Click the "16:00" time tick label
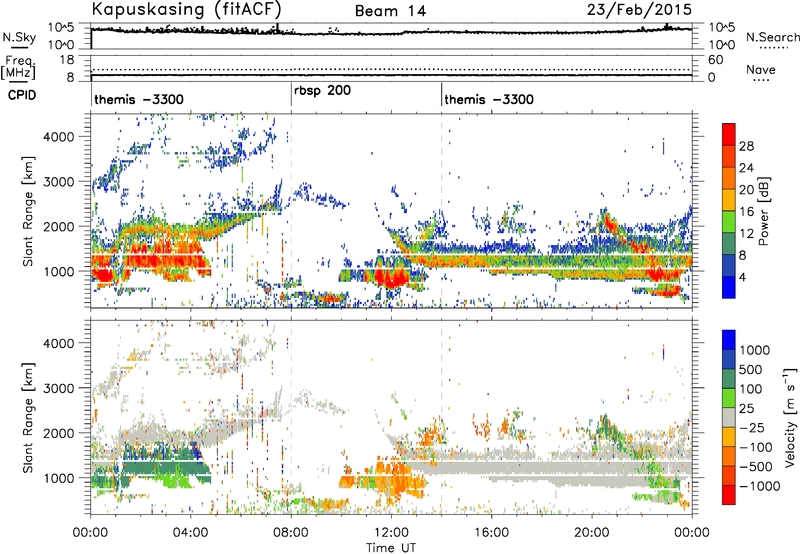The height and width of the screenshot is (554, 800). point(491,533)
